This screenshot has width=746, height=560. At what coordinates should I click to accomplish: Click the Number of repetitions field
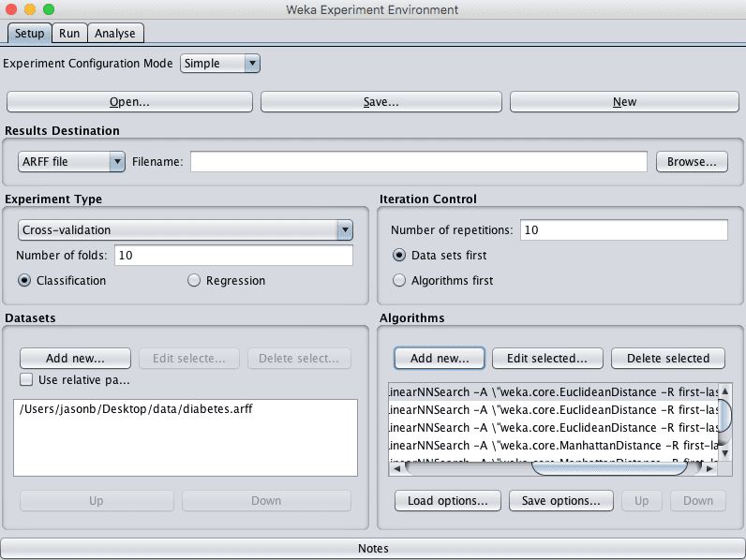tap(624, 230)
